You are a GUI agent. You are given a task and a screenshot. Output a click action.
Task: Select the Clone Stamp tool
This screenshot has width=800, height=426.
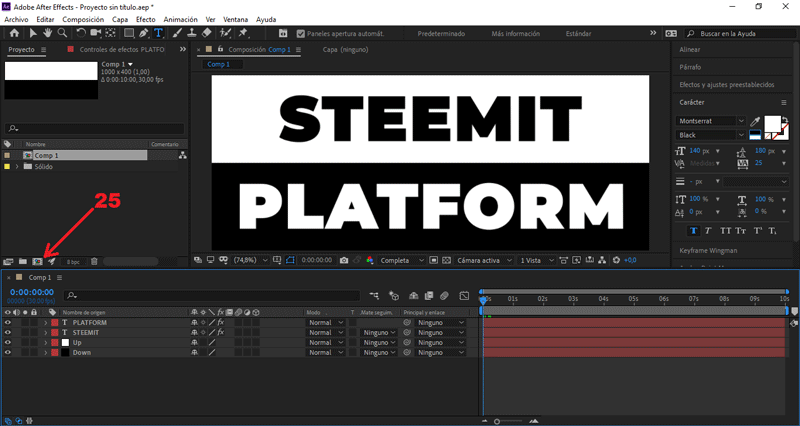(x=192, y=33)
